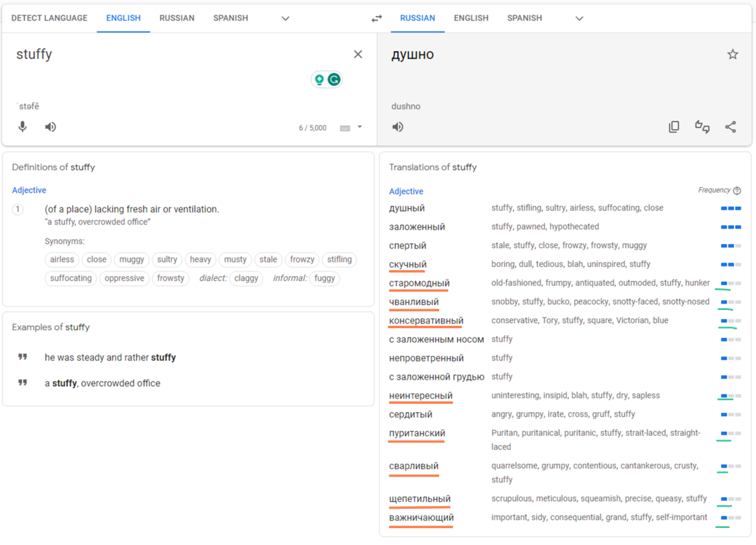
Task: Click the 'fuggy' informal synonym chip
Action: pyautogui.click(x=325, y=278)
